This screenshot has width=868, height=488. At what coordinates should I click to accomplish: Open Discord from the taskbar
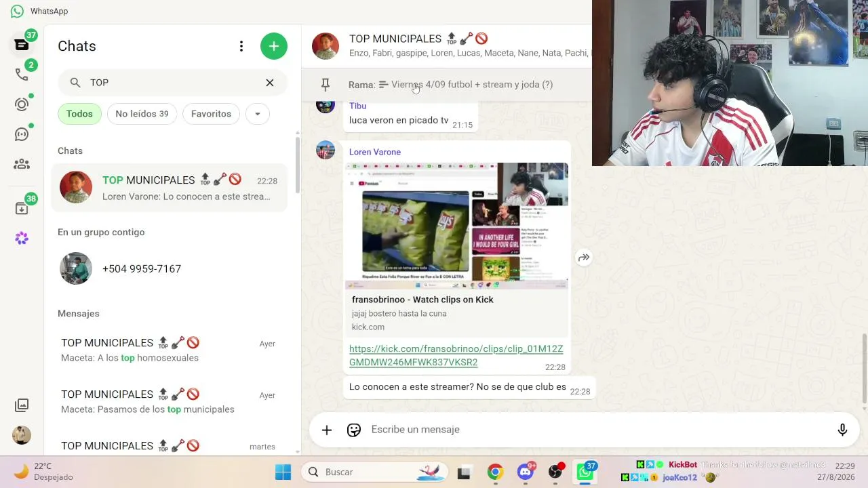pos(526,472)
